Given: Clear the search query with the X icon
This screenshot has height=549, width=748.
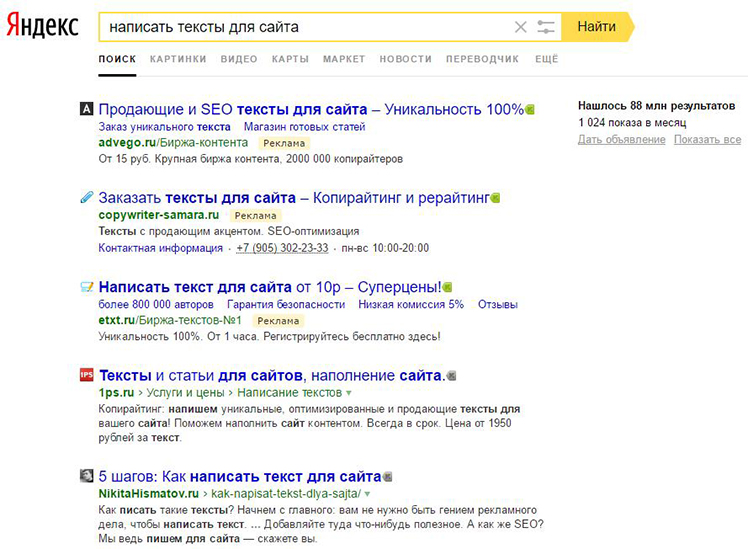Looking at the screenshot, I should [520, 27].
